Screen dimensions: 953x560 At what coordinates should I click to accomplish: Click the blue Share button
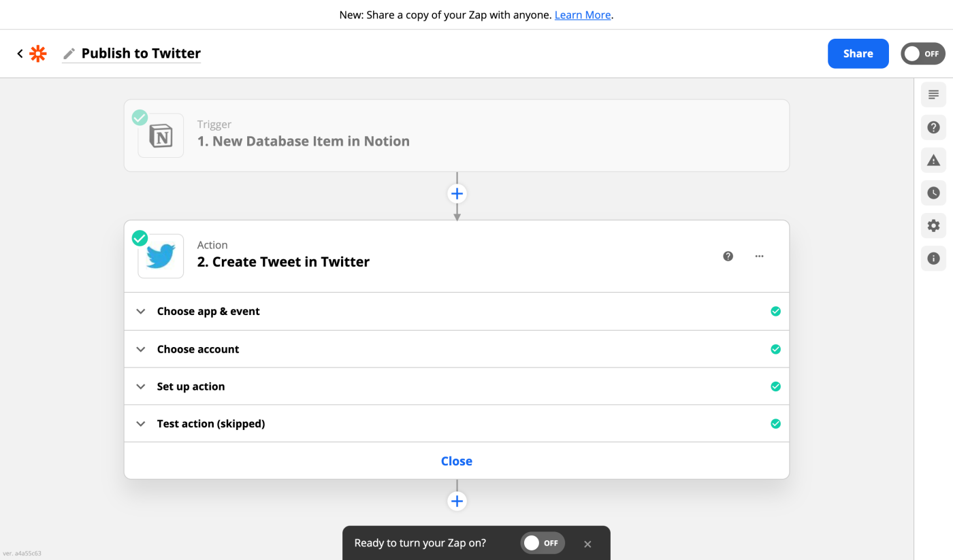(x=858, y=54)
